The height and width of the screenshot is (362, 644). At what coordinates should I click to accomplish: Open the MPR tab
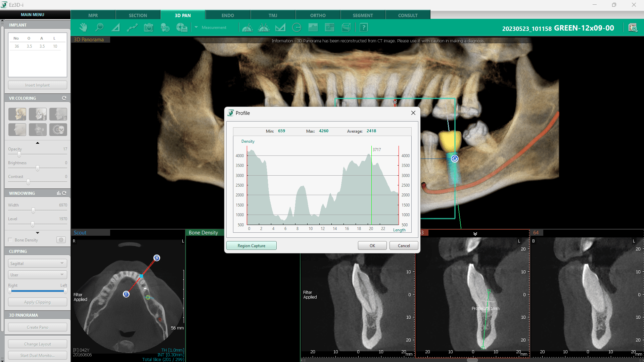click(x=93, y=15)
